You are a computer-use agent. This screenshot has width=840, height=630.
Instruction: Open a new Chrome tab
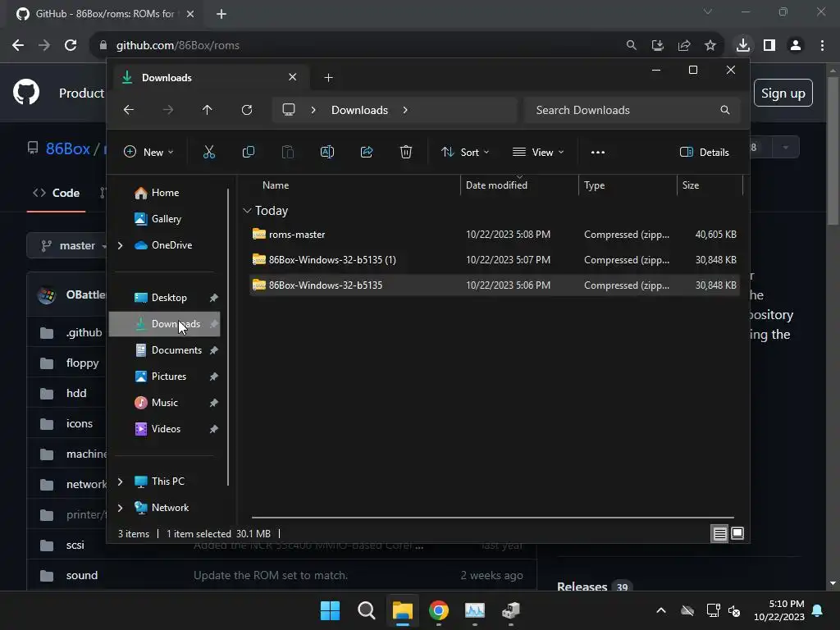coord(221,14)
